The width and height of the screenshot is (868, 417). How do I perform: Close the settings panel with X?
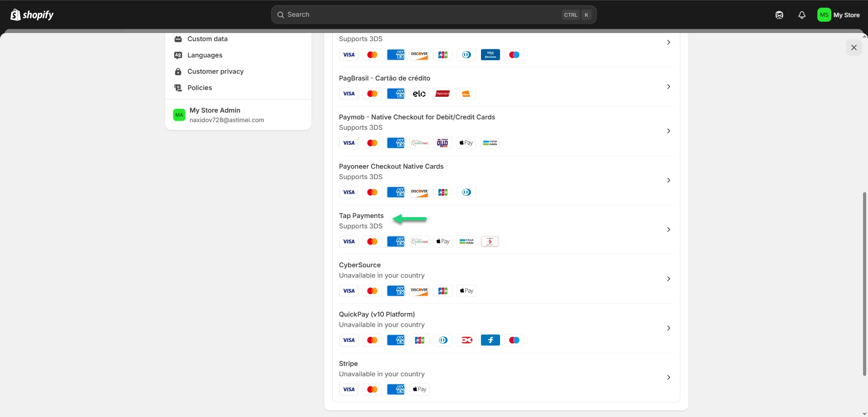pyautogui.click(x=854, y=47)
